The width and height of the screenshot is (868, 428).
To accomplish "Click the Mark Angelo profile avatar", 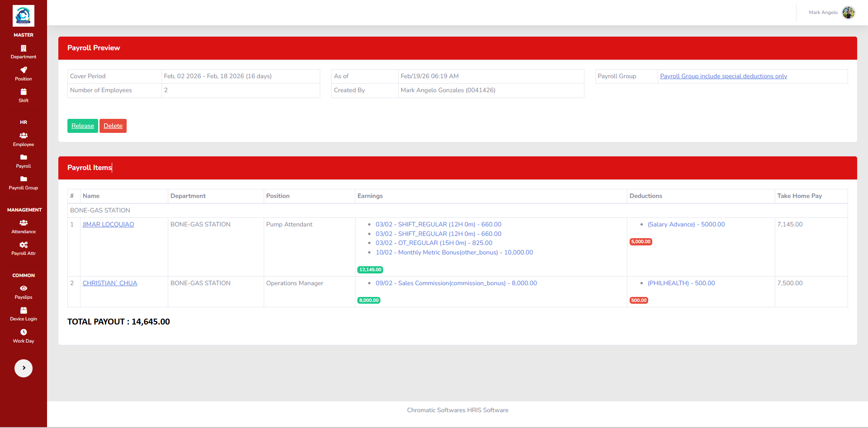I will (849, 13).
